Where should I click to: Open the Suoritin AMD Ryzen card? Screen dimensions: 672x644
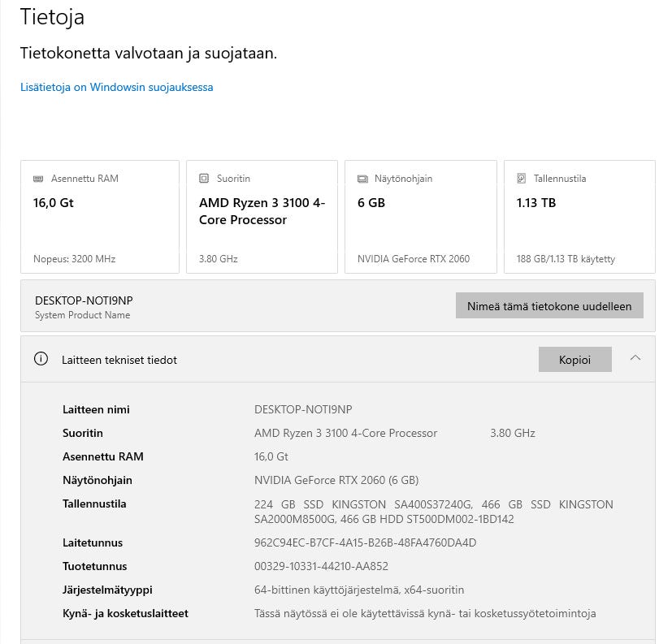[x=262, y=217]
